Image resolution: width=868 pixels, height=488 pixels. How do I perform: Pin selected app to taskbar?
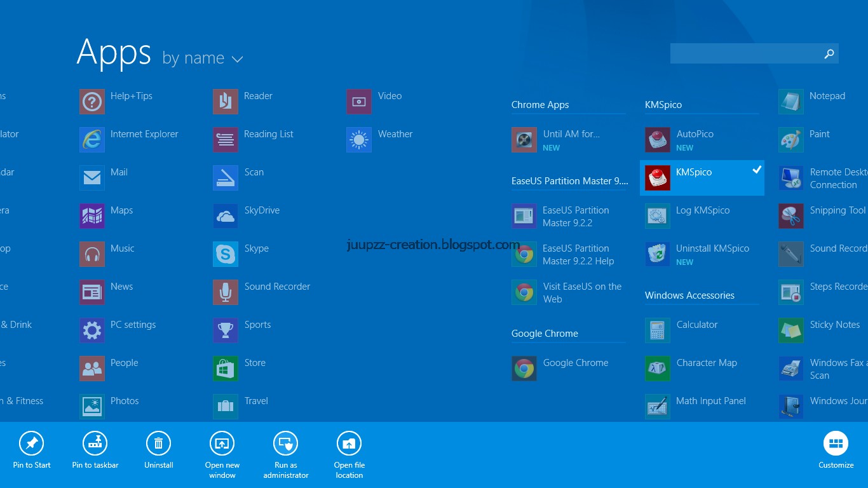tap(95, 450)
